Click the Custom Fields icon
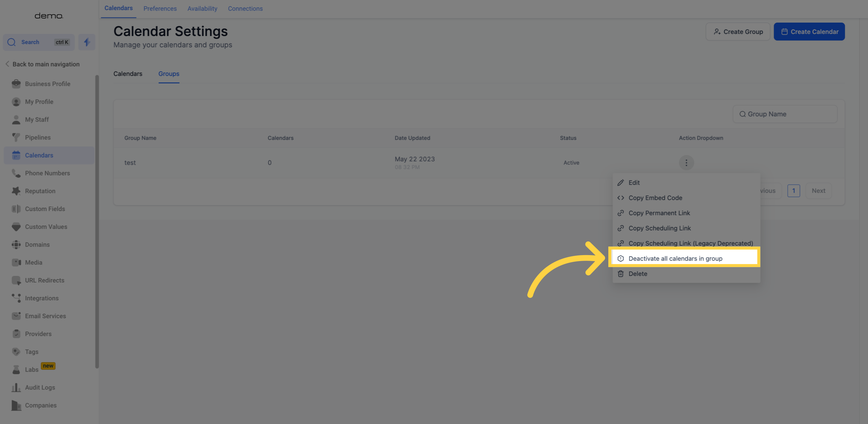The height and width of the screenshot is (424, 868). pos(16,209)
